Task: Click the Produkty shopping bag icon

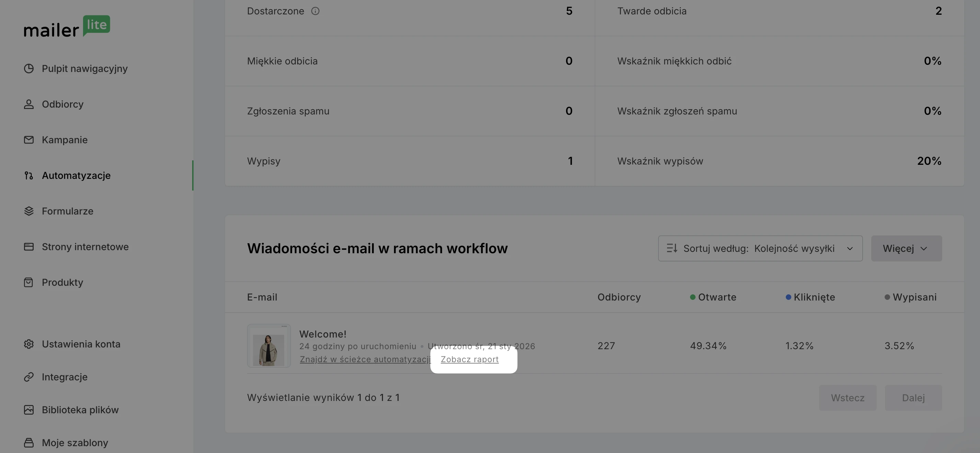Action: click(29, 282)
